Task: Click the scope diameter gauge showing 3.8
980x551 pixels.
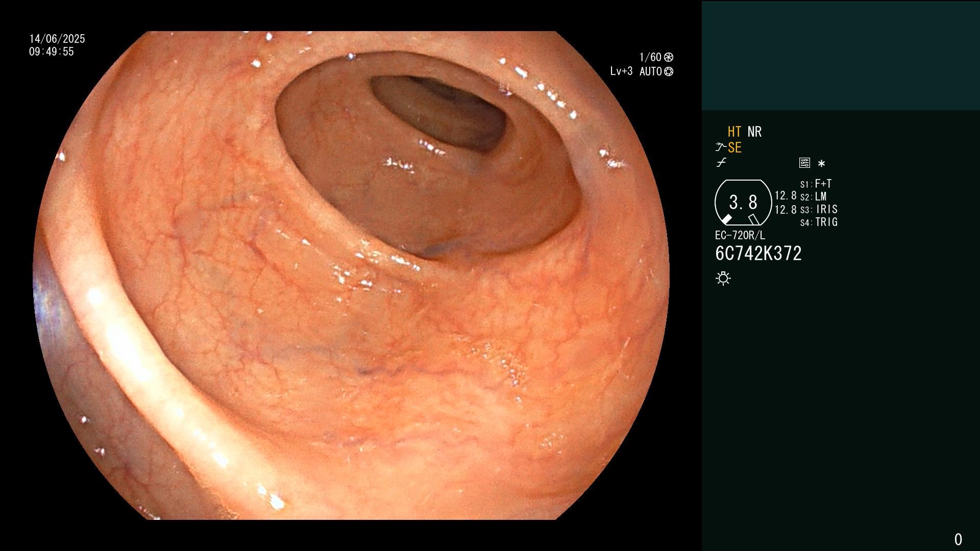Action: (743, 203)
